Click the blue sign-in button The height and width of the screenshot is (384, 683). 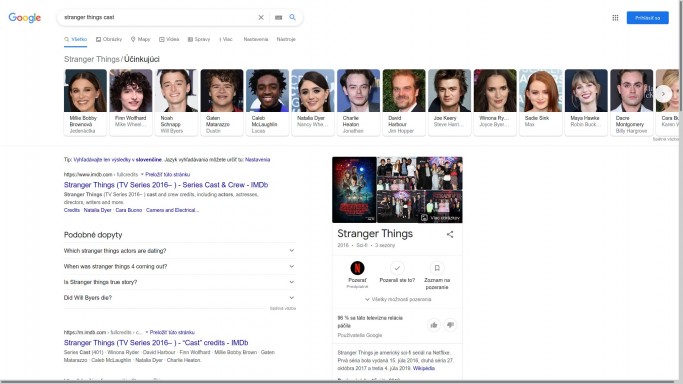click(x=647, y=18)
